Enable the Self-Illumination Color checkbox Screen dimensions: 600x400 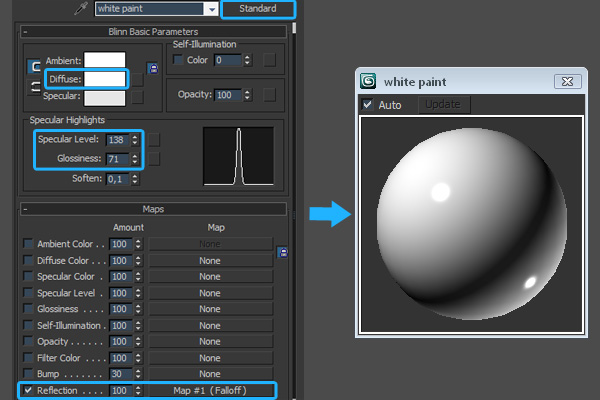(x=179, y=61)
